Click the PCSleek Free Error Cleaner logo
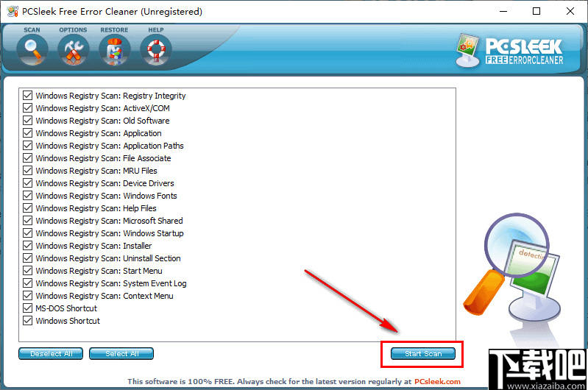Viewport: 588px width, 390px height. pyautogui.click(x=510, y=51)
